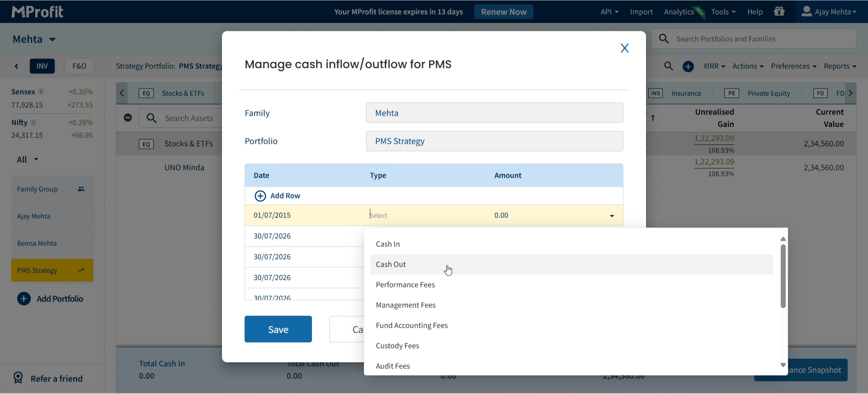868x394 pixels.
Task: Click the Portfolio input field
Action: [x=495, y=141]
